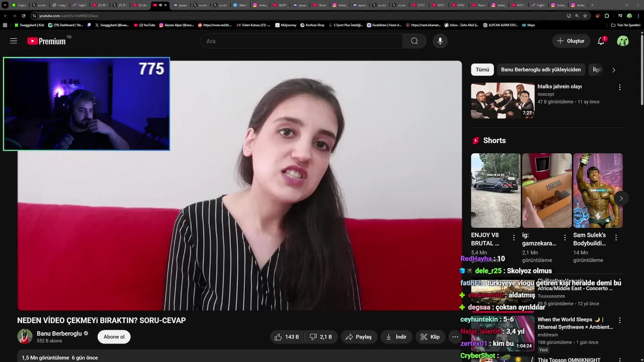Switch to the 'Hasar' YouTube browser tab
Image resolution: width=644 pixels, height=362 pixels.
pos(478,5)
